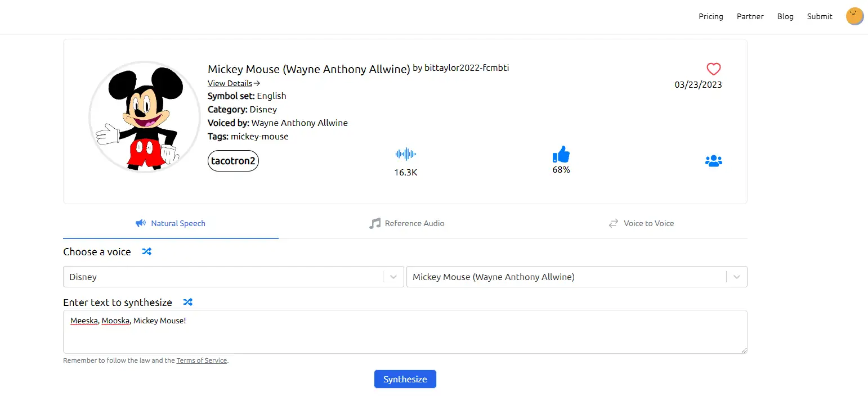Switch to the Voice to Voice tab
Viewport: 868px width, 397px height.
(641, 224)
